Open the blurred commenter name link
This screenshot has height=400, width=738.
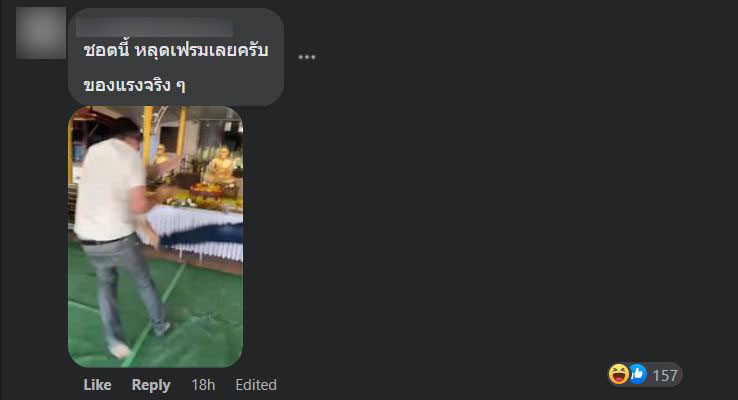tap(154, 27)
